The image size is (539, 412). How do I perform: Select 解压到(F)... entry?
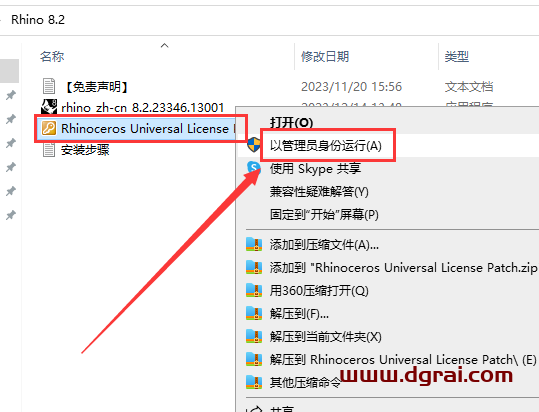(x=299, y=313)
